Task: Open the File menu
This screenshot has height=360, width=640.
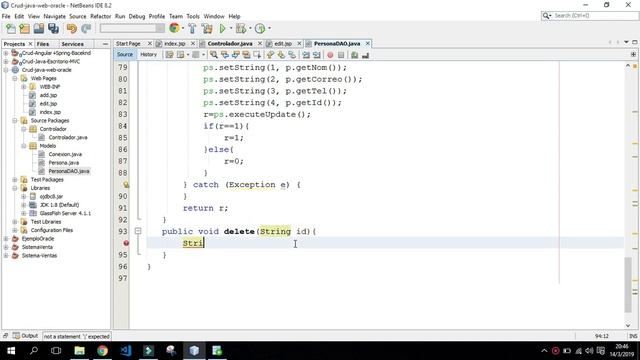Action: [x=6, y=16]
